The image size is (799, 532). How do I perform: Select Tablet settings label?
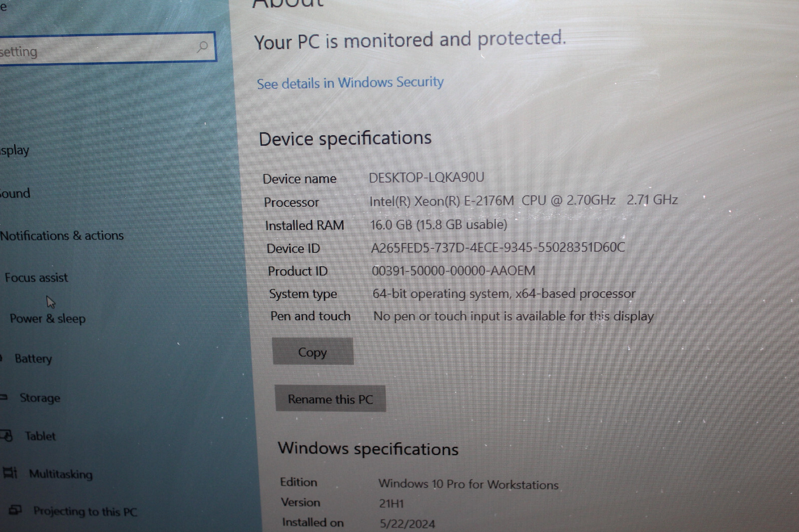[x=40, y=436]
